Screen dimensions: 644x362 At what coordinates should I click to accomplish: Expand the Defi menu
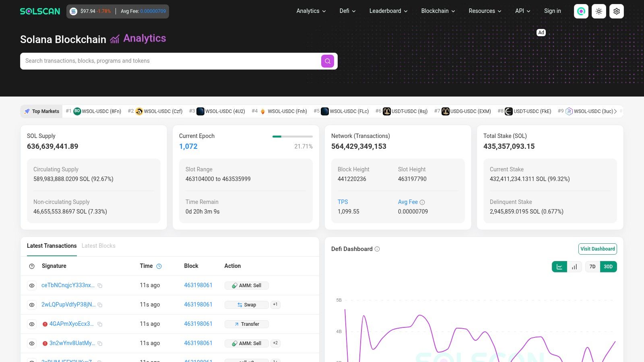(x=348, y=11)
